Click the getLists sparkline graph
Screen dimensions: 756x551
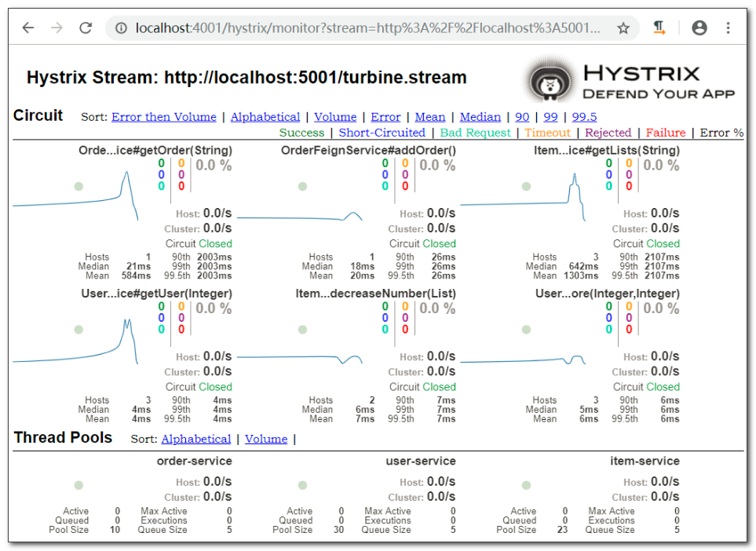(523, 197)
